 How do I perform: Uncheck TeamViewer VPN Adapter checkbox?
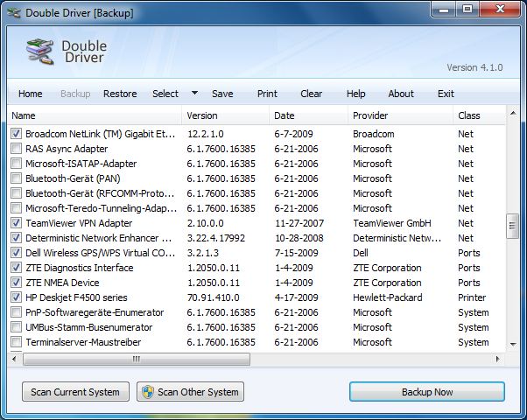point(16,223)
